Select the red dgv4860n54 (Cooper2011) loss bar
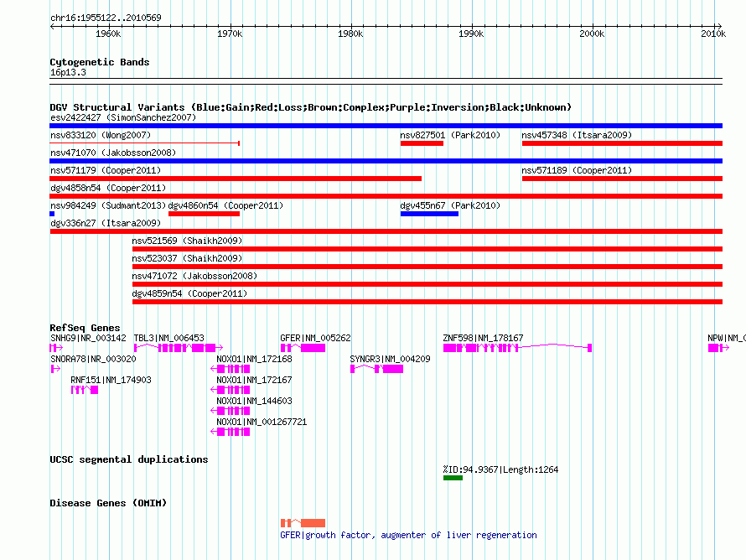The image size is (746, 560). (x=205, y=214)
